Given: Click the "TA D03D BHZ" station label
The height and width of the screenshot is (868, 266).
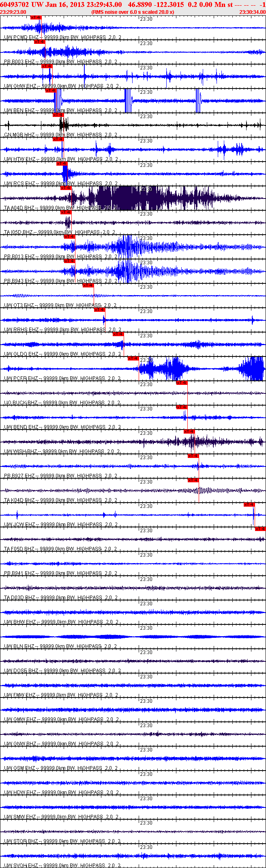Looking at the screenshot, I should 19,598.
